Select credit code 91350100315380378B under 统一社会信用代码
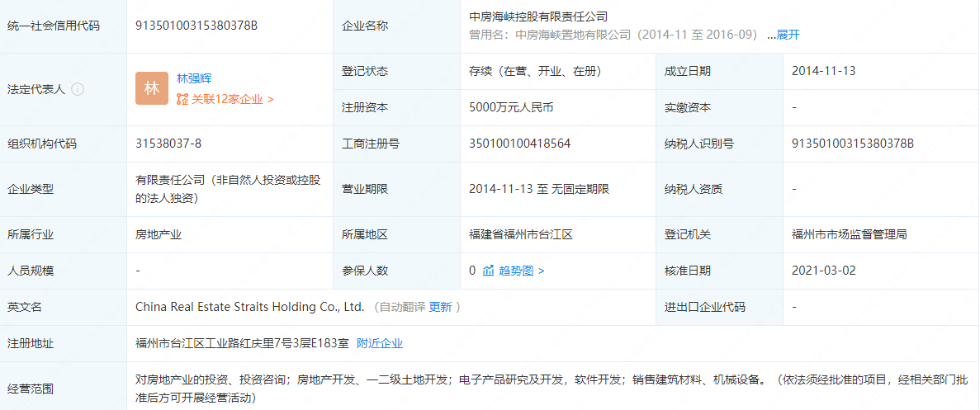This screenshot has width=980, height=410. pos(196,26)
